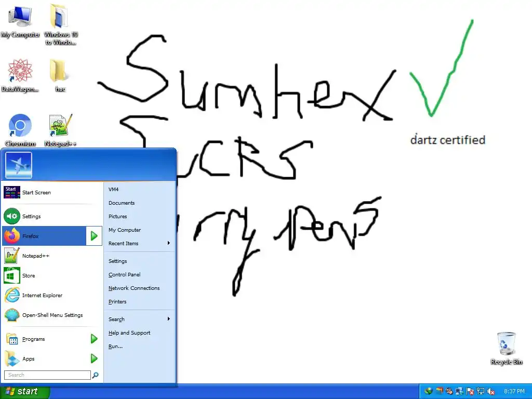Expand the Search submenu
This screenshot has height=399, width=532.
tap(139, 320)
